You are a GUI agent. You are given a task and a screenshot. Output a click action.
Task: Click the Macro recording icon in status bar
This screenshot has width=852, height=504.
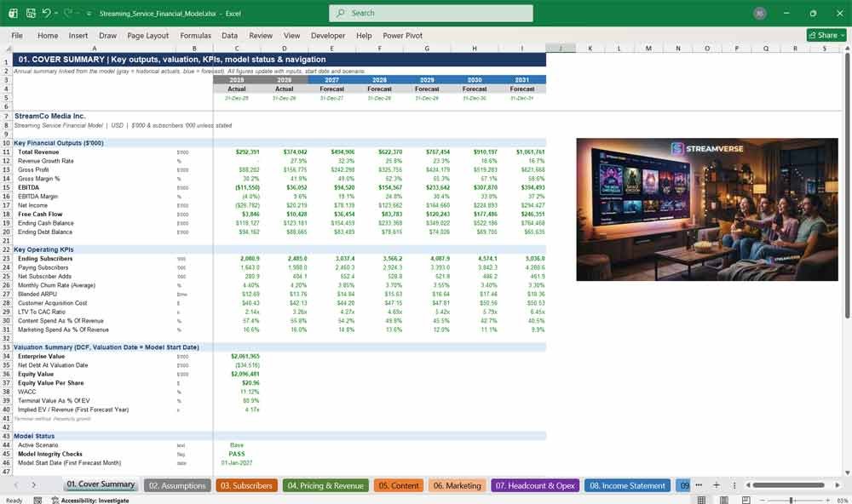coord(37,501)
